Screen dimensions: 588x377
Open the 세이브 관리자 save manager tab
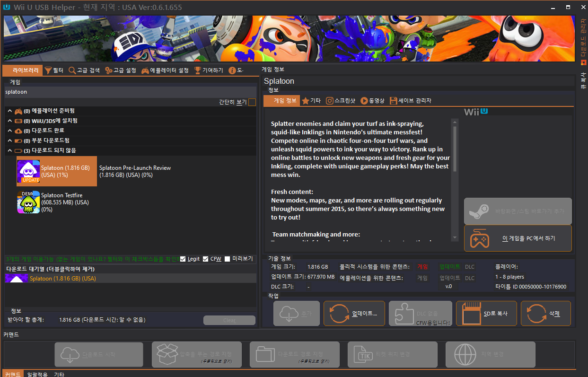pos(410,101)
